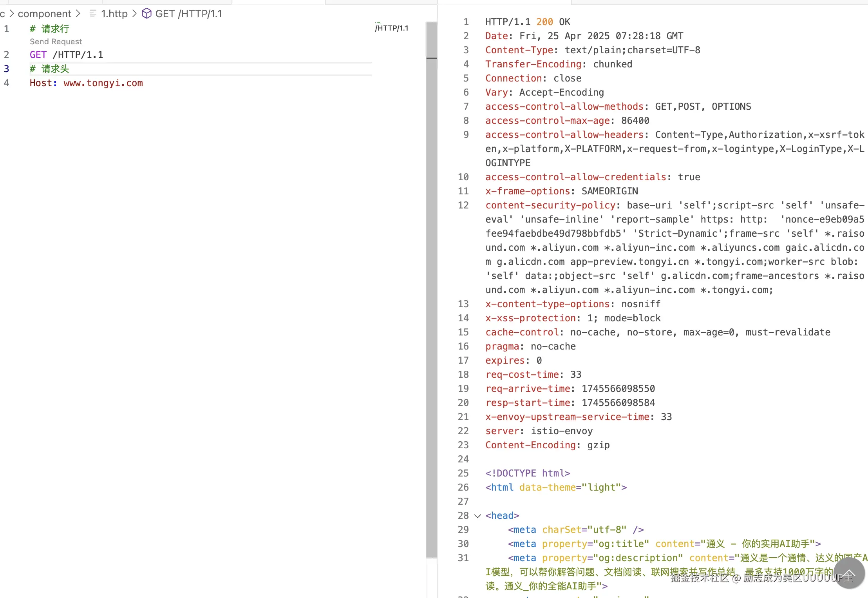This screenshot has height=598, width=868.
Task: Click the minimap /HTTP/1.1 preview text
Action: [x=392, y=28]
